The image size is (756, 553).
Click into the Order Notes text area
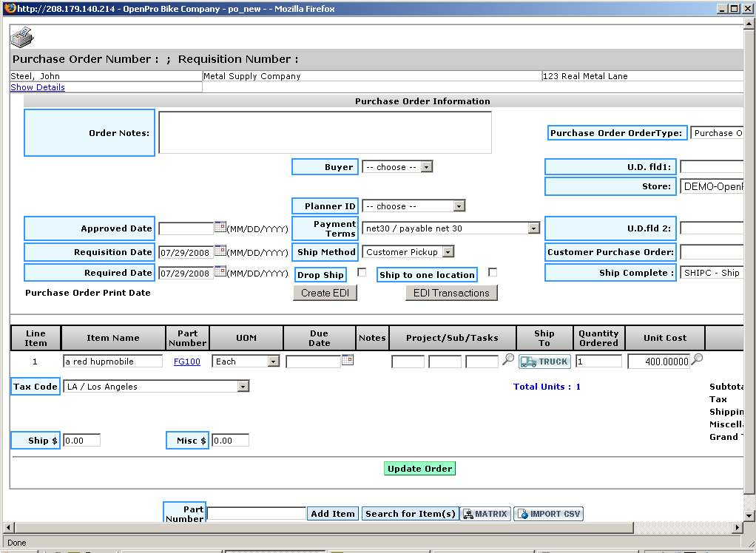[325, 132]
